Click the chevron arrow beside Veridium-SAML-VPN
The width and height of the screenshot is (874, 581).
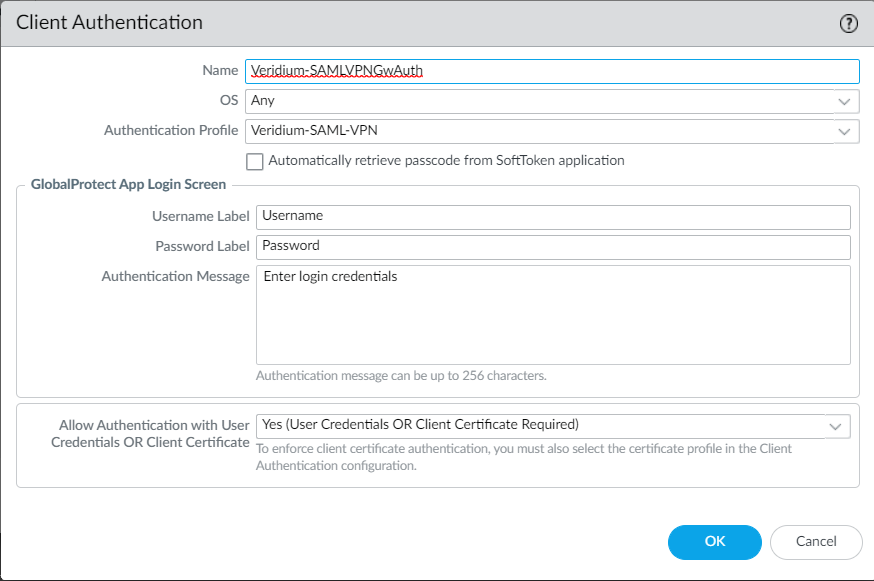pyautogui.click(x=846, y=131)
